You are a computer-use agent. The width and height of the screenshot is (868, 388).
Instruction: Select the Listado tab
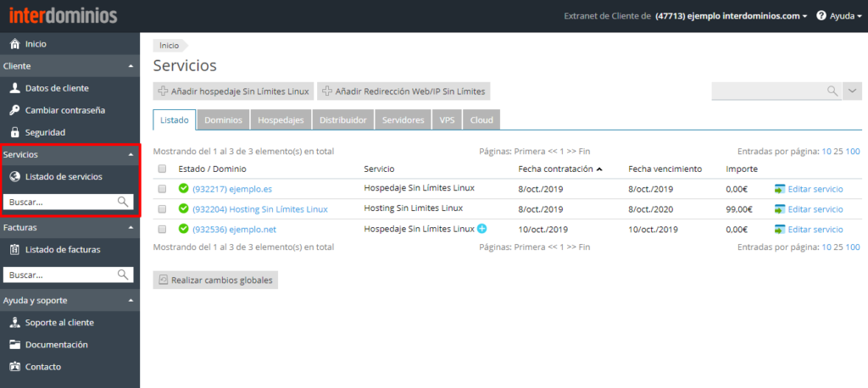175,120
